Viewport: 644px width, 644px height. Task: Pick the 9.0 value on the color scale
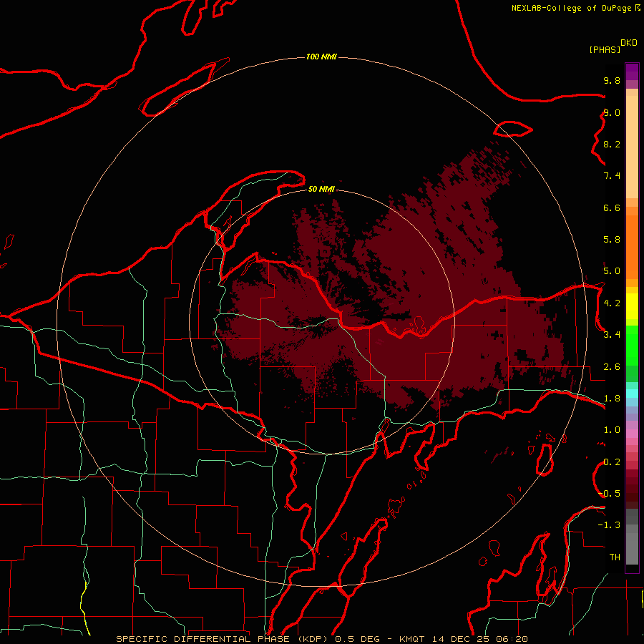pyautogui.click(x=612, y=112)
